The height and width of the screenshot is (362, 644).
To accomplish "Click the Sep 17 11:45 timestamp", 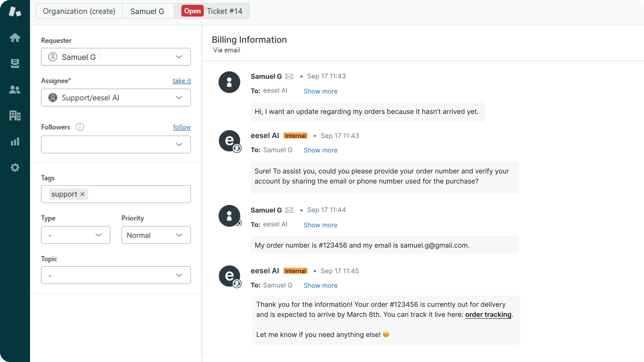I will pos(340,271).
